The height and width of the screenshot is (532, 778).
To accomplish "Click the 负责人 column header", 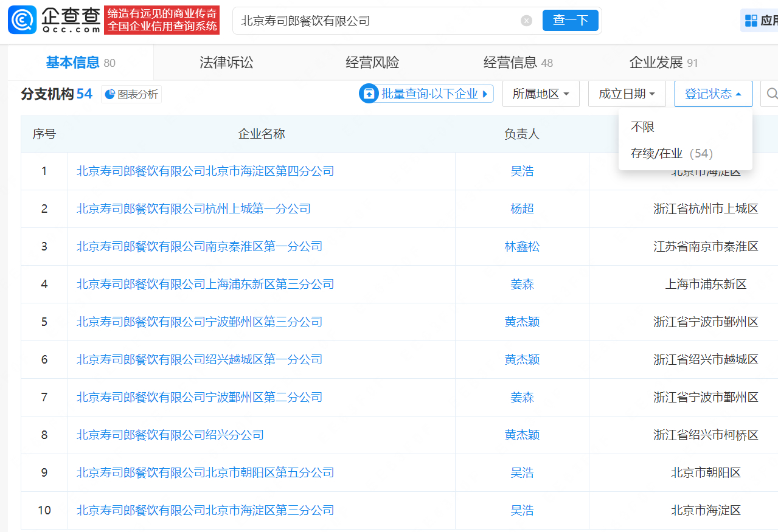I will (522, 134).
